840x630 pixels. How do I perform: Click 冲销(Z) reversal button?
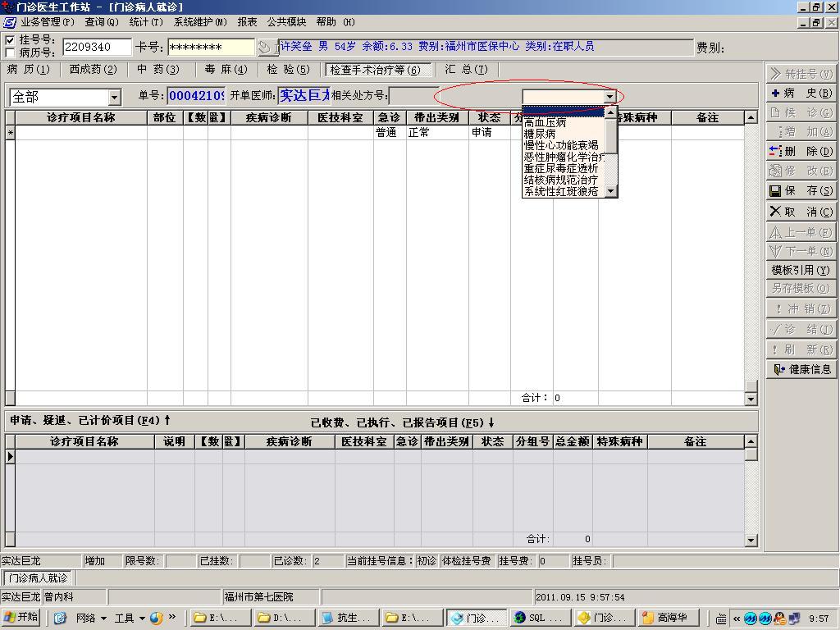point(801,309)
